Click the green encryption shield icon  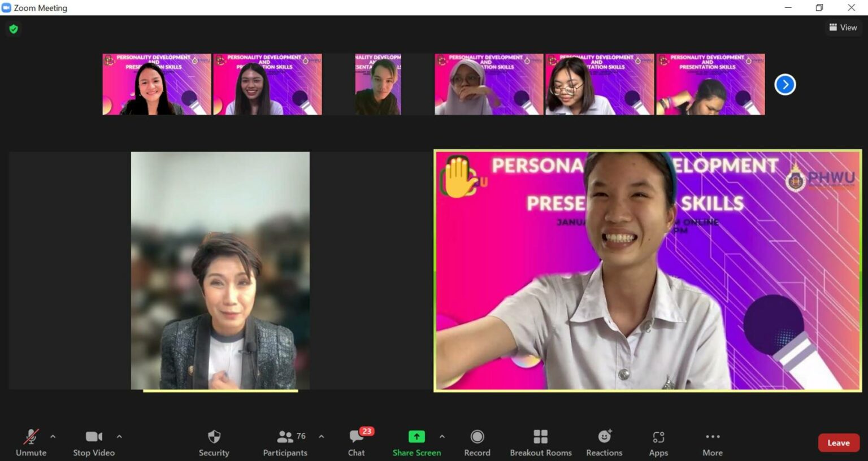point(14,29)
